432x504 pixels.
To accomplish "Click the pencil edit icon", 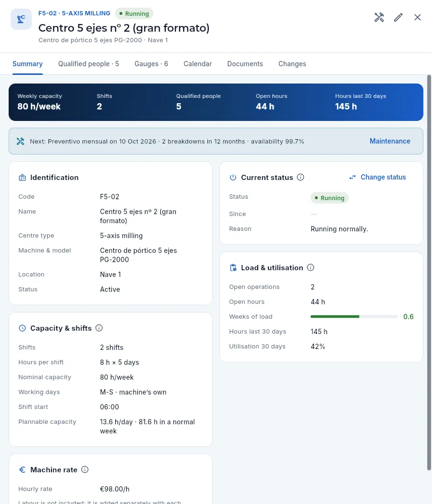I will [x=398, y=17].
